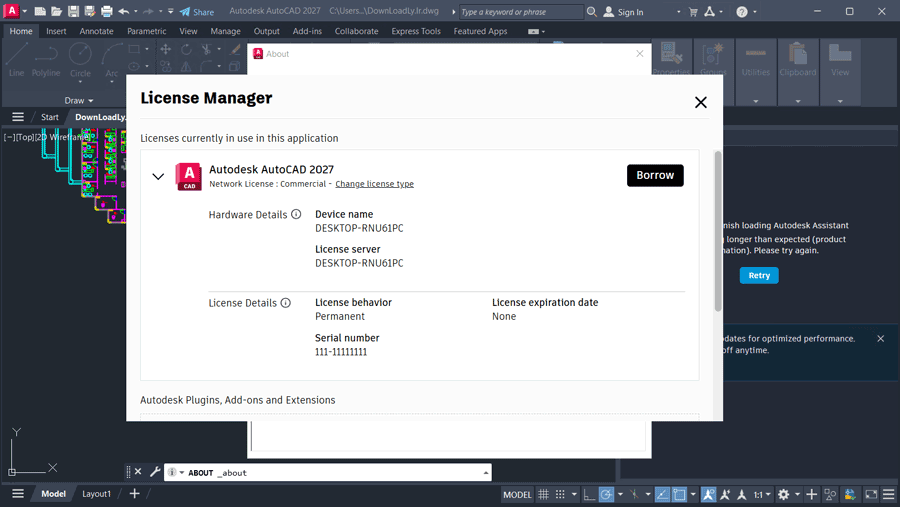Open the Autodesk App Store cart icon
The image size is (900, 507).
693,11
